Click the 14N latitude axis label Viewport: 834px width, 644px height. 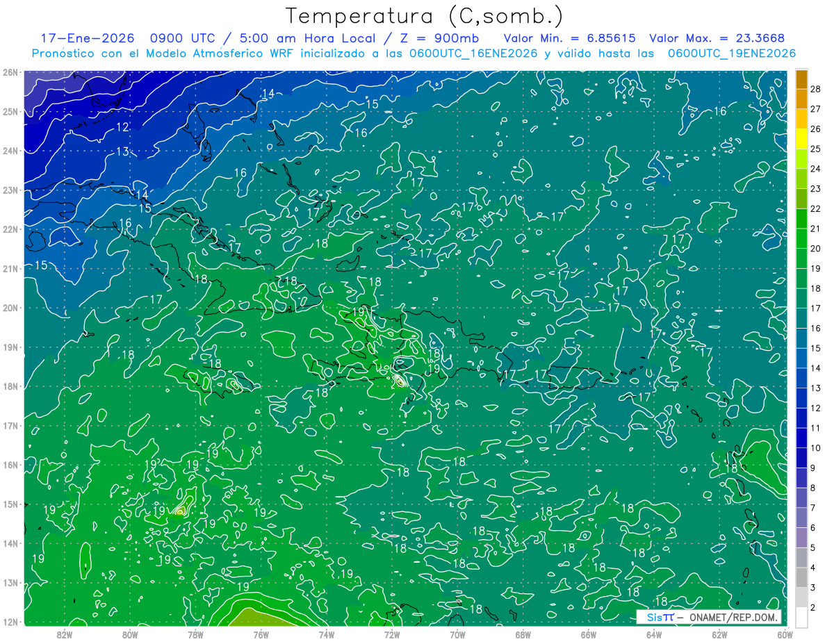(10, 543)
